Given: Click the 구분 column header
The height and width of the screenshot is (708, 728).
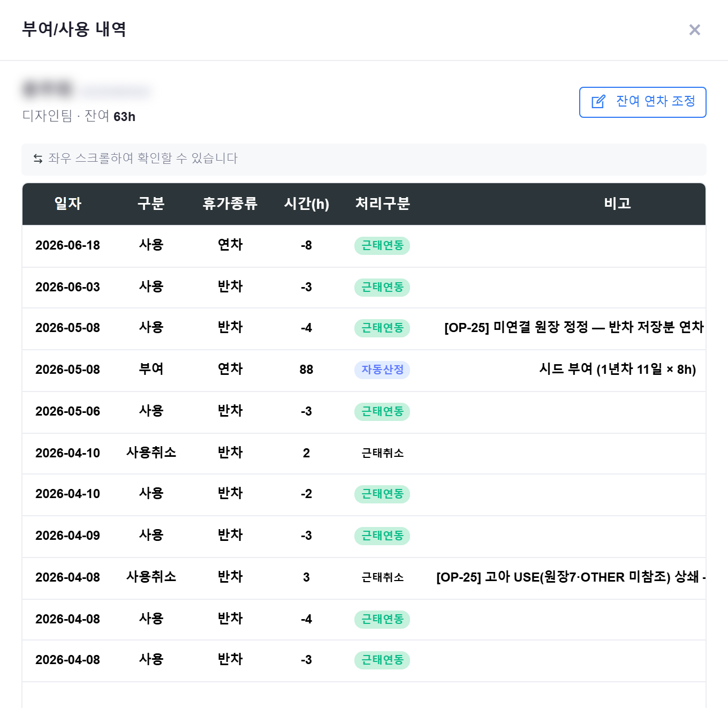Looking at the screenshot, I should (x=151, y=204).
